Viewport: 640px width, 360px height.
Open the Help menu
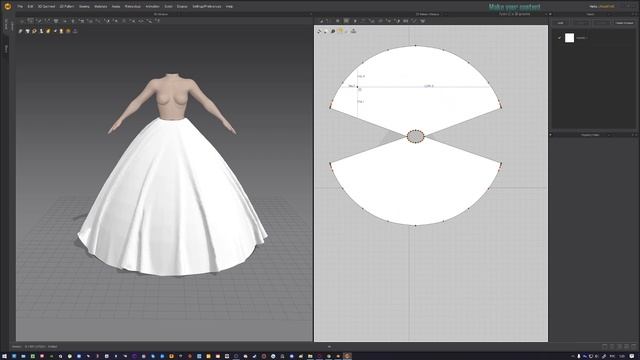pos(229,7)
